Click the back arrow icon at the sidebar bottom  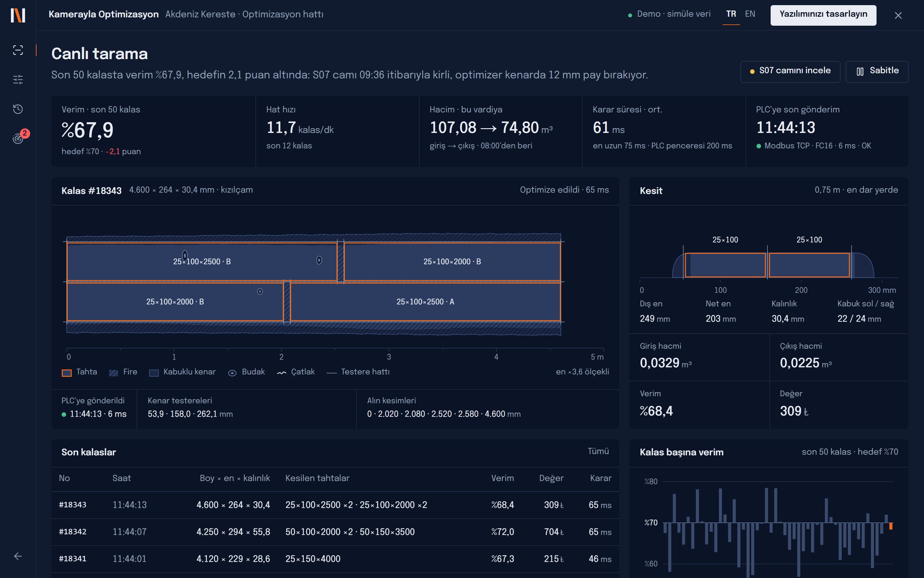click(18, 556)
